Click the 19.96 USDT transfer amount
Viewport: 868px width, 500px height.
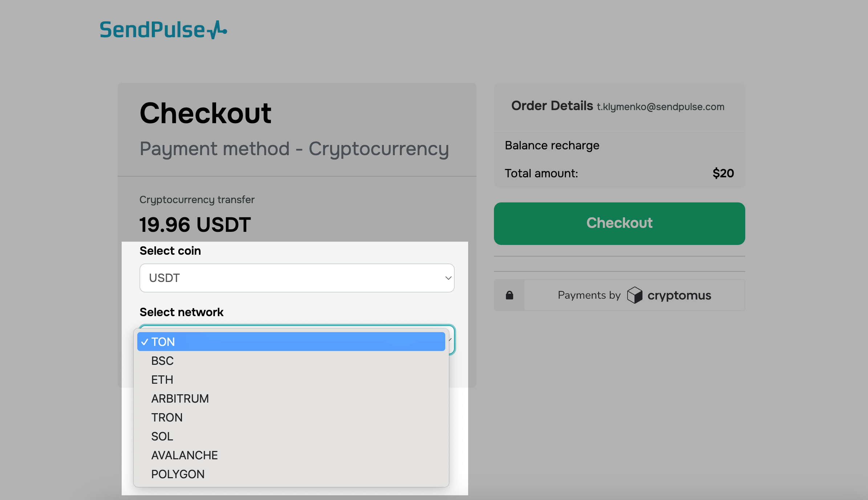[x=195, y=225]
